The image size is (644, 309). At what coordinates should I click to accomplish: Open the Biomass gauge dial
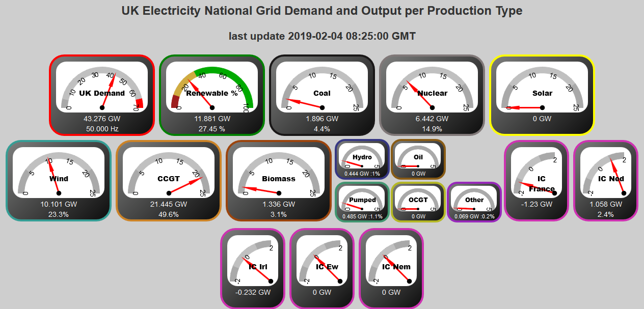point(279,173)
